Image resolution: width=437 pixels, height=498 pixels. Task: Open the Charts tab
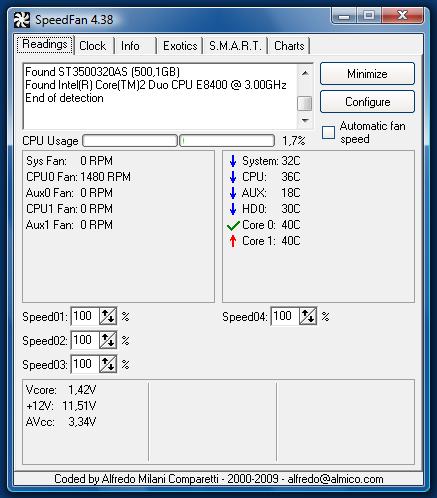point(289,46)
